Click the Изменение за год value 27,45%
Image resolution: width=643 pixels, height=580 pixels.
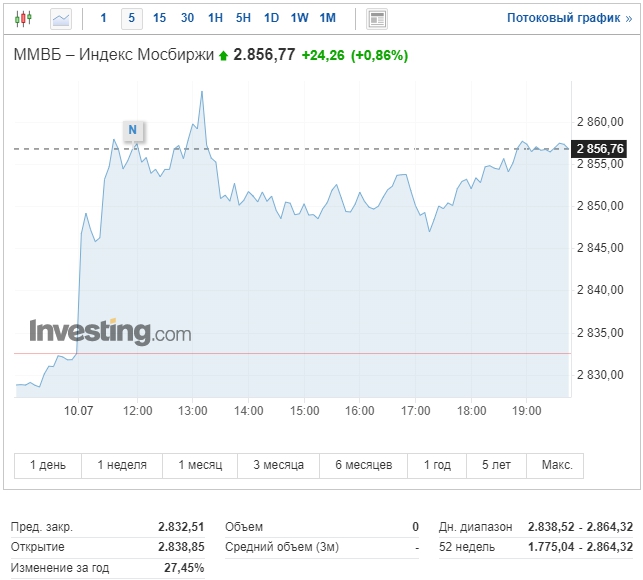click(x=184, y=568)
